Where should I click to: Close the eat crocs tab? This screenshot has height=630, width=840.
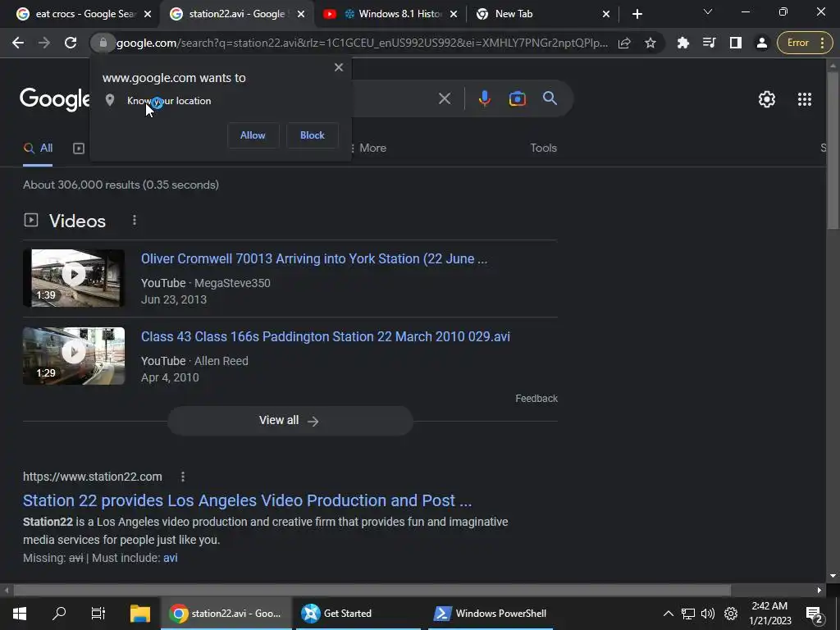coord(148,14)
